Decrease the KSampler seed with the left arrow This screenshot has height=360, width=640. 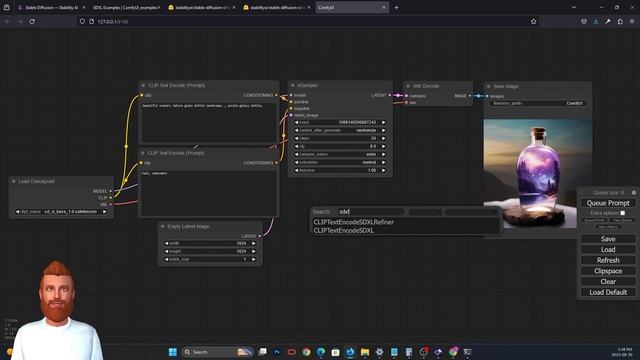[x=296, y=122]
